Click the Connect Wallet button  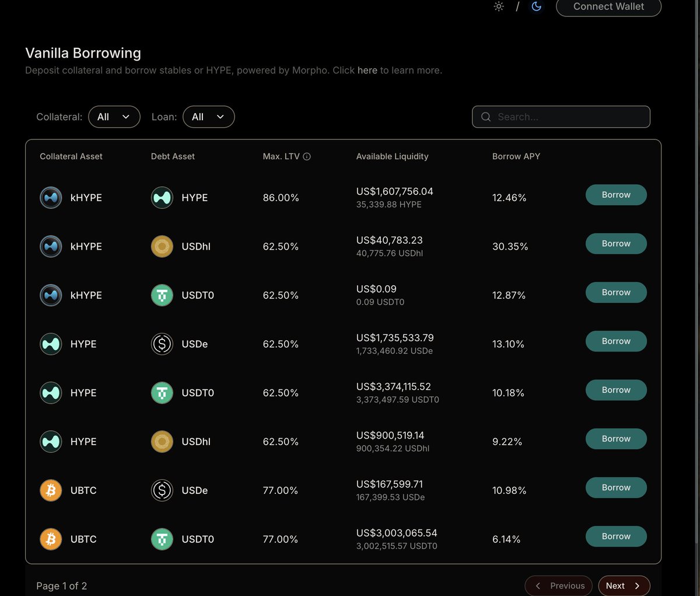(608, 6)
